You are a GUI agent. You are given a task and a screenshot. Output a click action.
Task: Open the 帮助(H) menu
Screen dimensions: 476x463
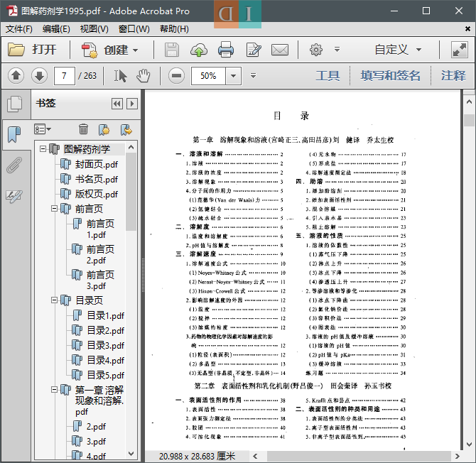[x=174, y=29]
